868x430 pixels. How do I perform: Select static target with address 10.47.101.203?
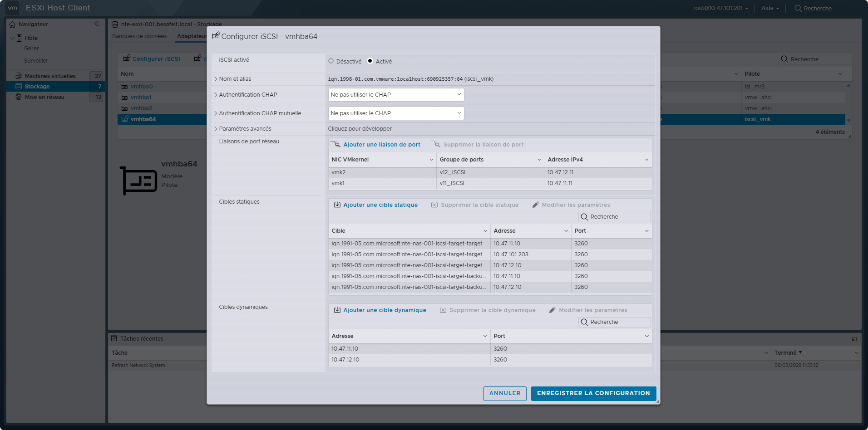pos(490,254)
